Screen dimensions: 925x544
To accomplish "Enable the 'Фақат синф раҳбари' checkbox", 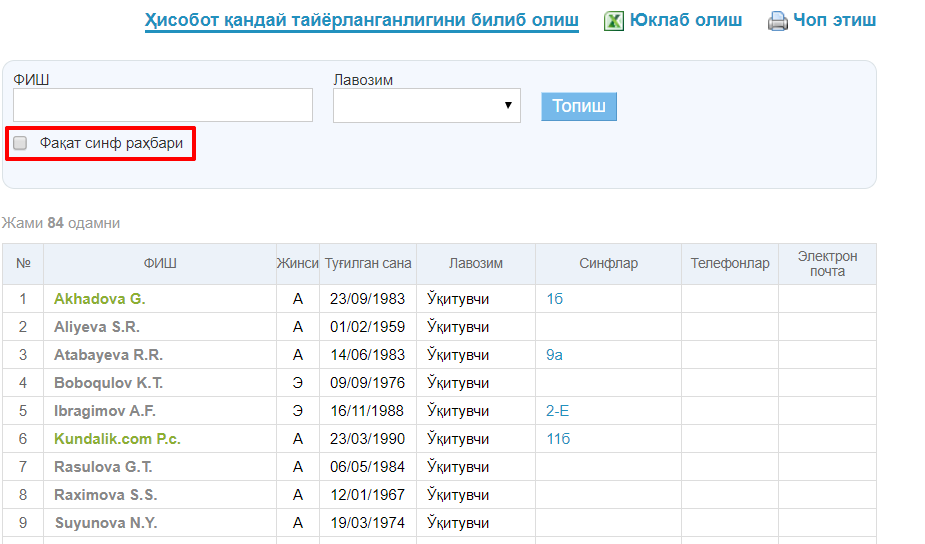I will 20,143.
